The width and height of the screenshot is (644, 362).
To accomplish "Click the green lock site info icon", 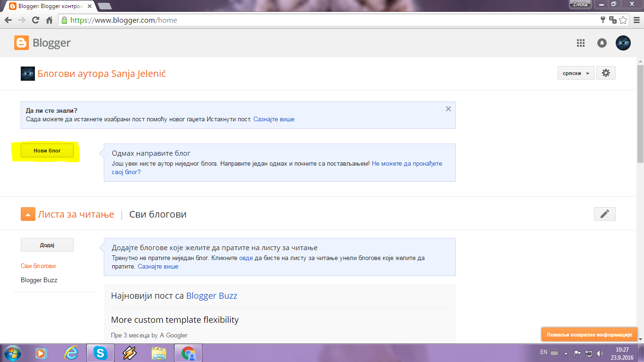I will [64, 20].
